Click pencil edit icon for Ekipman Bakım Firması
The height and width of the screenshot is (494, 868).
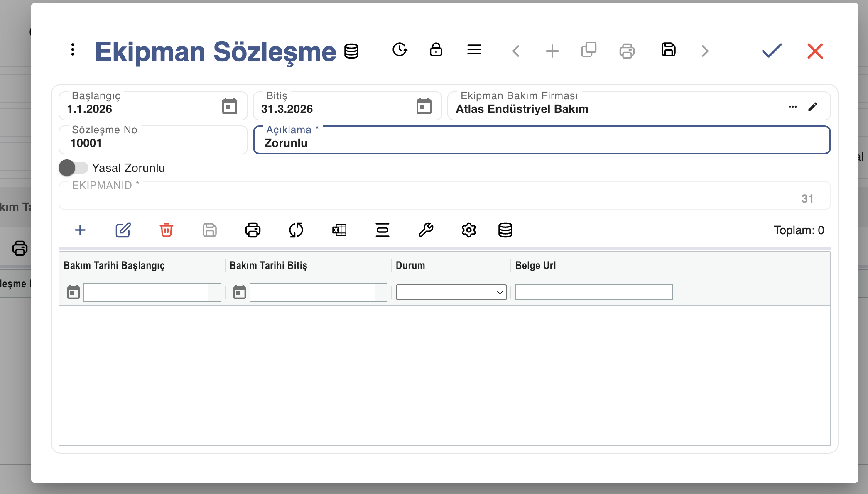813,107
